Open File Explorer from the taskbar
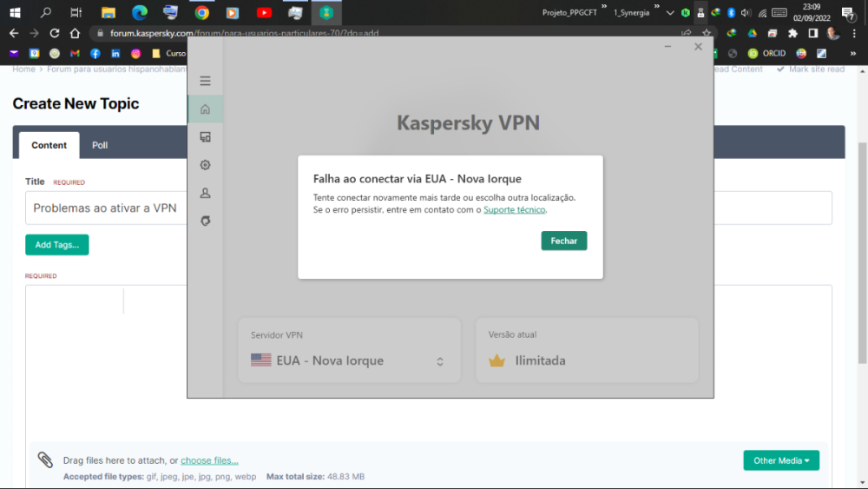Screen dimensions: 868x489 (x=108, y=12)
